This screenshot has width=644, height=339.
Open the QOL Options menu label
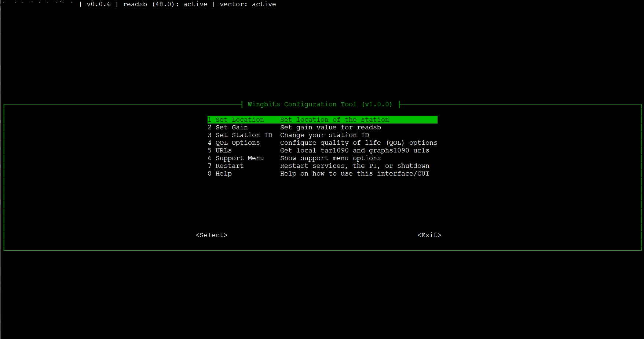[237, 143]
